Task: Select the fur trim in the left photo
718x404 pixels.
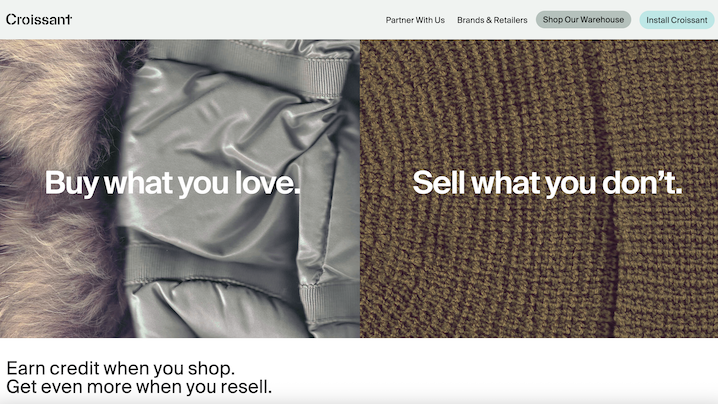Action: [x=55, y=188]
